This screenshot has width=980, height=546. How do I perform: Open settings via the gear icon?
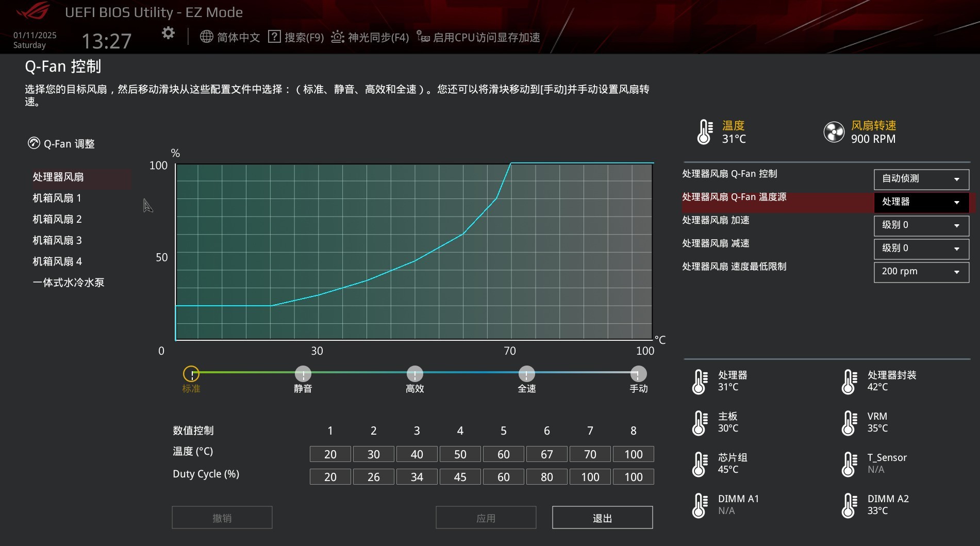click(x=168, y=34)
